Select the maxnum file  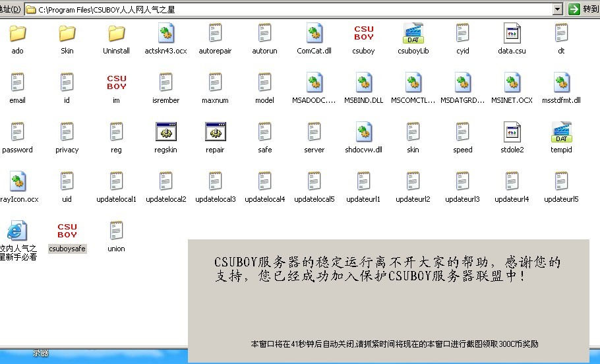point(215,82)
